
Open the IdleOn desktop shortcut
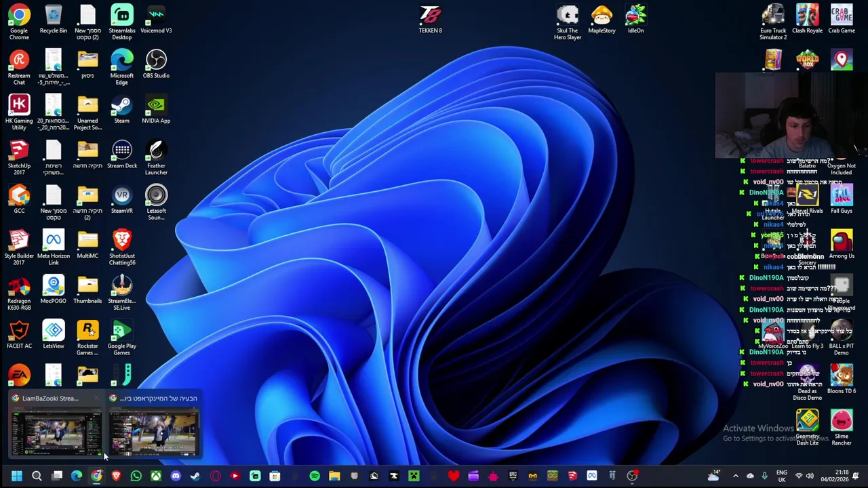click(x=635, y=19)
